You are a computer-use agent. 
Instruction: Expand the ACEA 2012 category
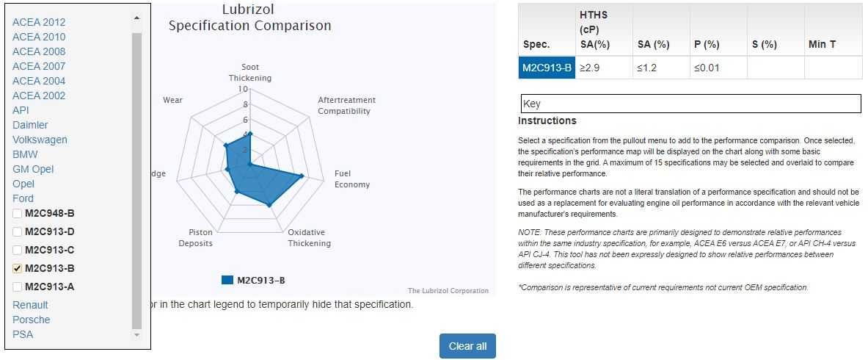pos(39,22)
